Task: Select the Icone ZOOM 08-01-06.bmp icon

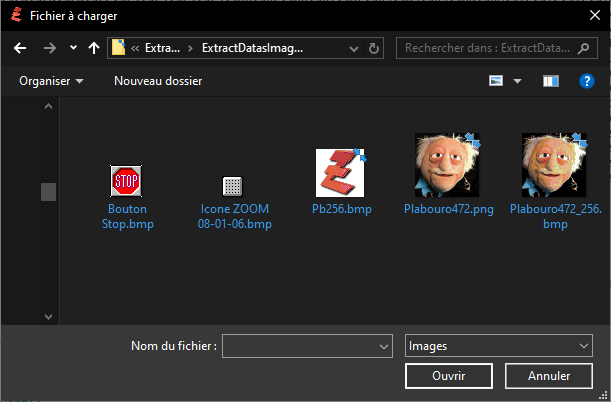Action: click(233, 186)
